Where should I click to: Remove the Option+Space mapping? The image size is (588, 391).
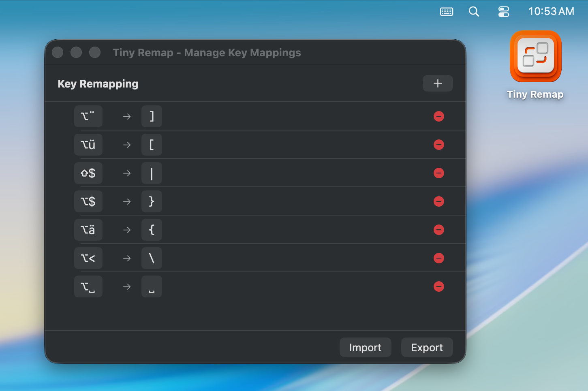439,286
